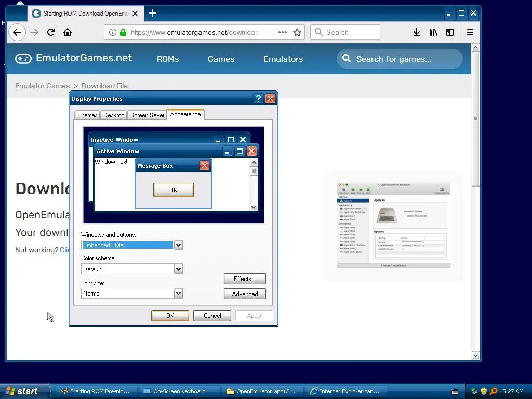Toggle the Firefox sidebar icon

click(450, 32)
